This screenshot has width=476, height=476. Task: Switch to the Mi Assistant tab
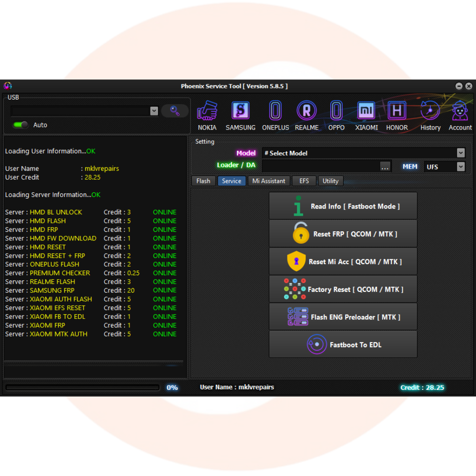point(268,181)
